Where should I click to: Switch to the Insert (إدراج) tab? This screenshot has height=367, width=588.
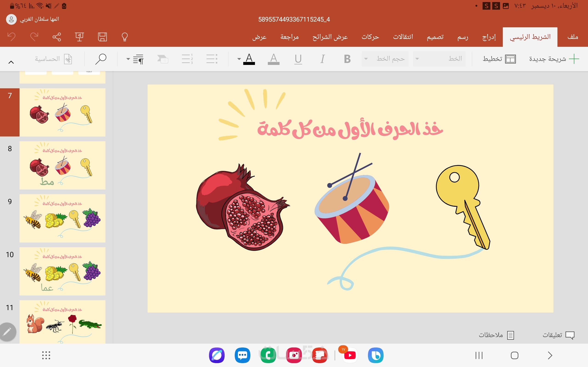pyautogui.click(x=489, y=37)
